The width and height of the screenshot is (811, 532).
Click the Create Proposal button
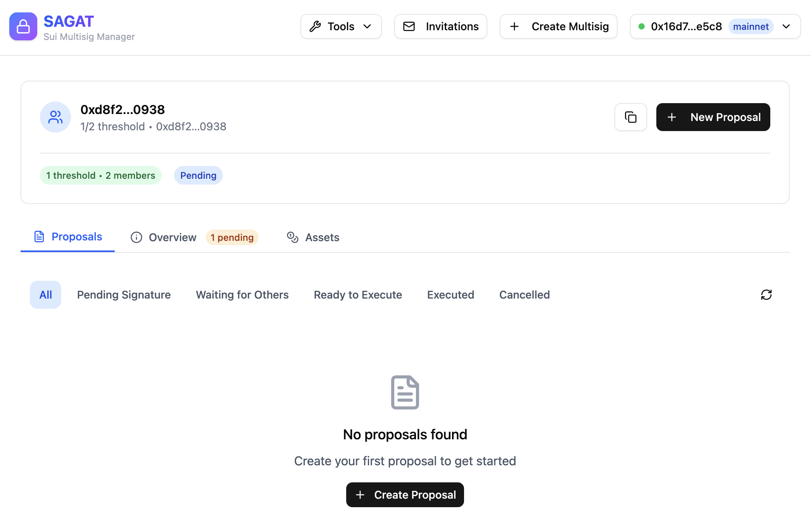pyautogui.click(x=405, y=495)
